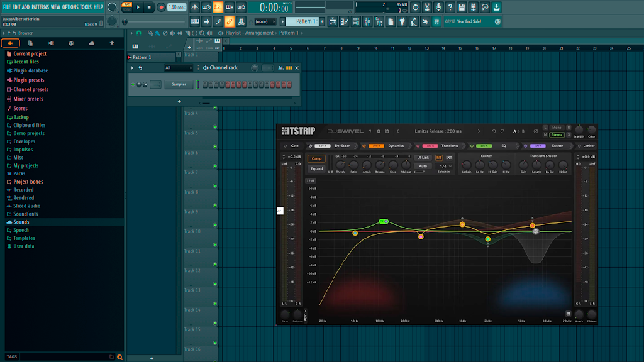Open the Playlist view button
Screen dimensions: 644x362
(x=333, y=22)
